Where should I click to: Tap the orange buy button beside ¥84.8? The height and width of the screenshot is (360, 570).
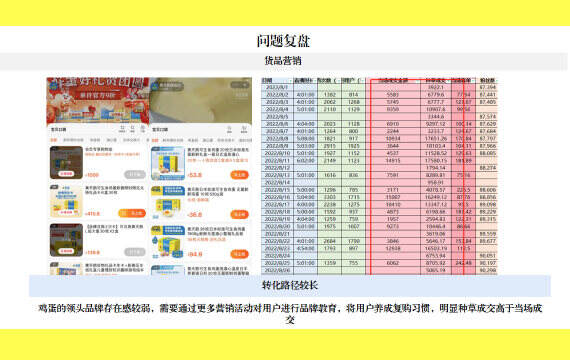click(240, 254)
